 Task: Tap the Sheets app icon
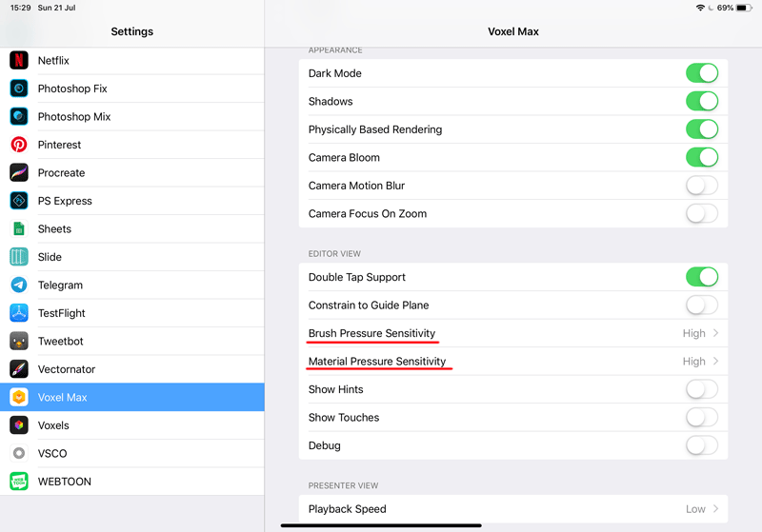click(19, 228)
